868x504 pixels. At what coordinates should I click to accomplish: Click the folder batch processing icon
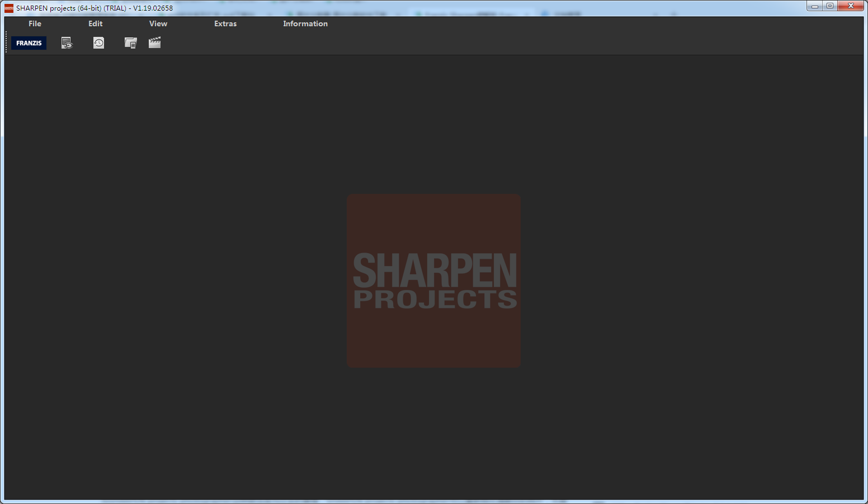130,43
